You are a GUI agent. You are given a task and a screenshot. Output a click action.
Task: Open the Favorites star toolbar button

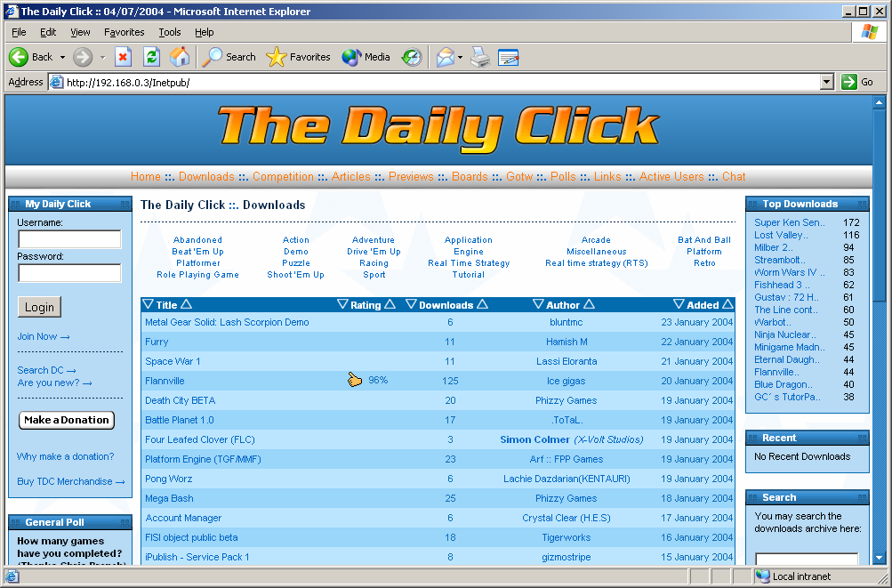299,57
